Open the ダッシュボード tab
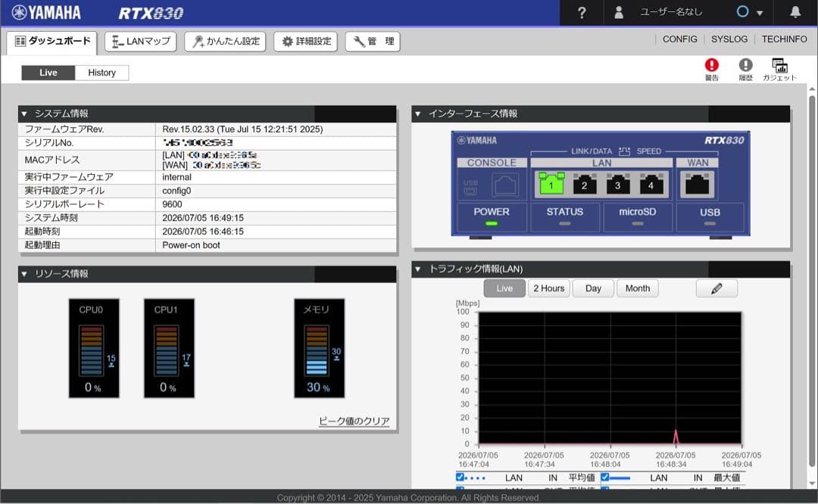 [52, 41]
